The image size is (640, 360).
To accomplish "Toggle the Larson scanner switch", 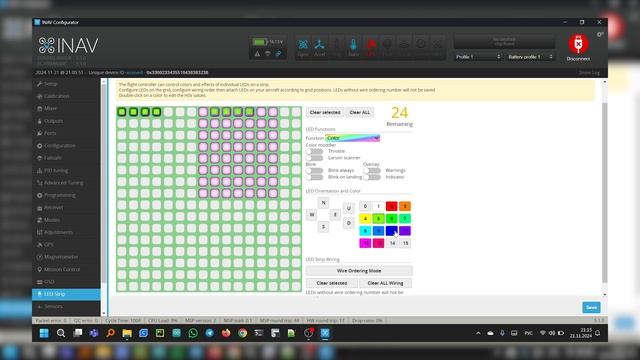I will tap(314, 158).
